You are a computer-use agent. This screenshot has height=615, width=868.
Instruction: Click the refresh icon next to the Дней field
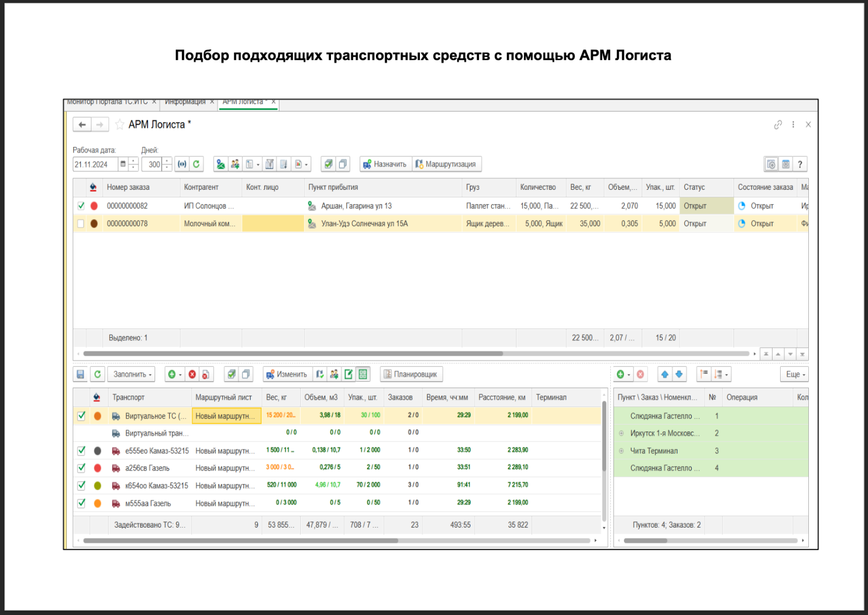click(196, 164)
